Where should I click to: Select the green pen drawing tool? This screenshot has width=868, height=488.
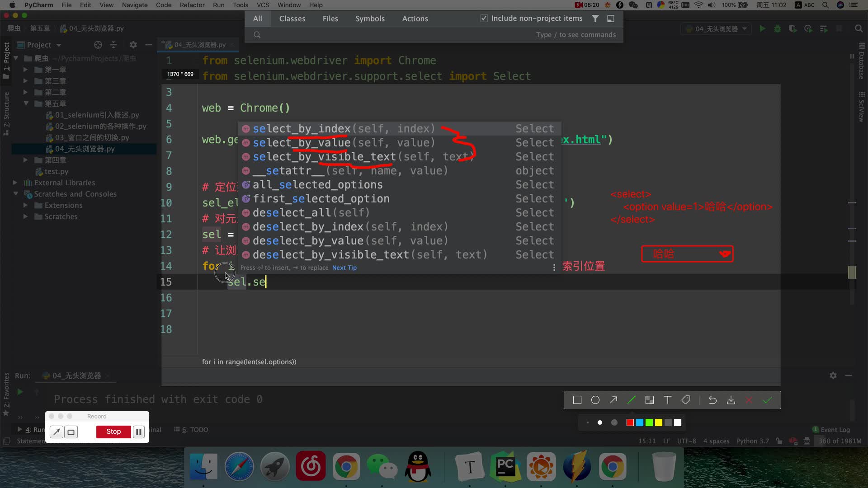tap(632, 400)
